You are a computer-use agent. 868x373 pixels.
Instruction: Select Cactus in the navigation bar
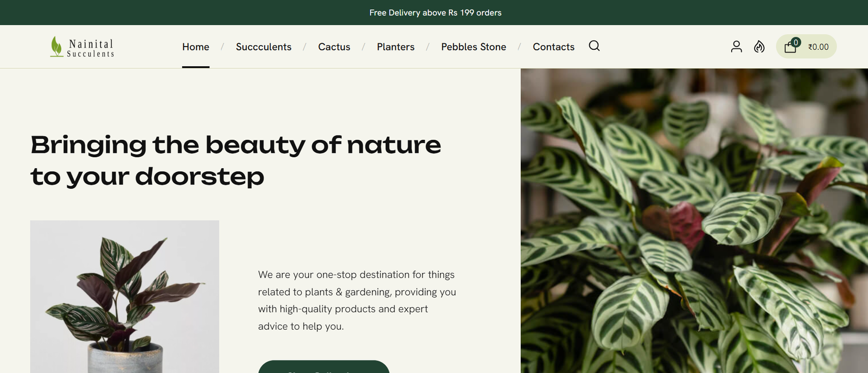tap(334, 47)
